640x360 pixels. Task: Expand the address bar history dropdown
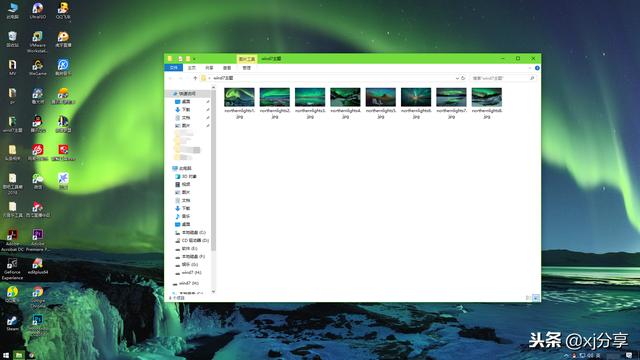pyautogui.click(x=457, y=78)
